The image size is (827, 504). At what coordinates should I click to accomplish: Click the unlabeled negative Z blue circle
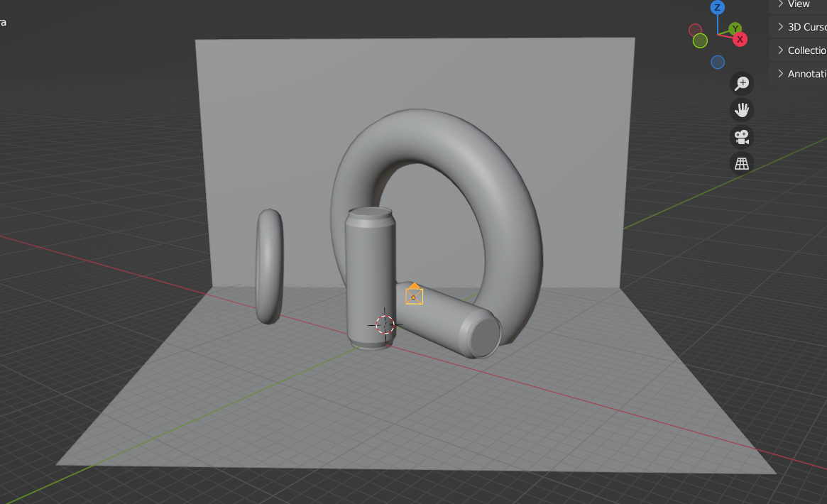(718, 62)
